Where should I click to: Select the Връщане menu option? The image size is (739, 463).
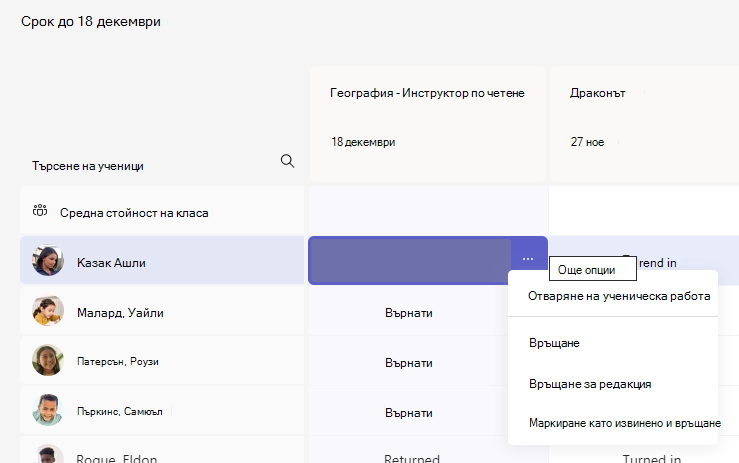pyautogui.click(x=554, y=343)
